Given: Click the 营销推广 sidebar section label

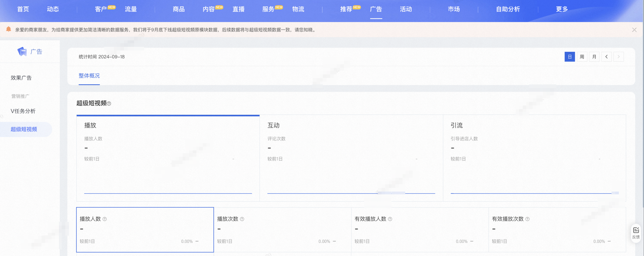Looking at the screenshot, I should pos(20,96).
